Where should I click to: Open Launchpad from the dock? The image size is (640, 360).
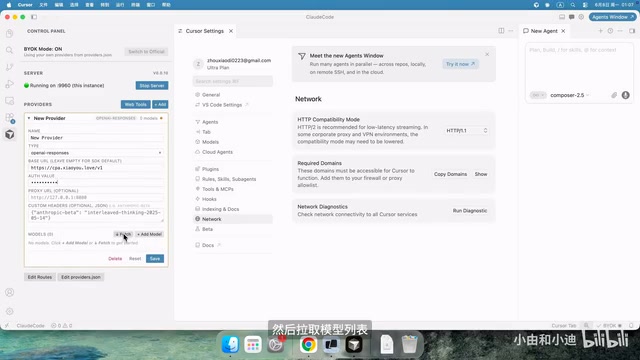tap(253, 344)
